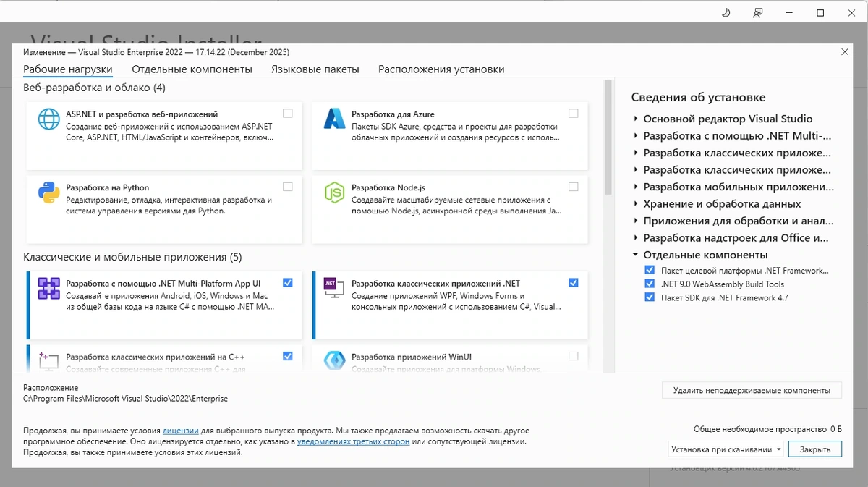Click the .NET Multi-Platform App UI icon
Image resolution: width=868 pixels, height=487 pixels.
pyautogui.click(x=48, y=289)
